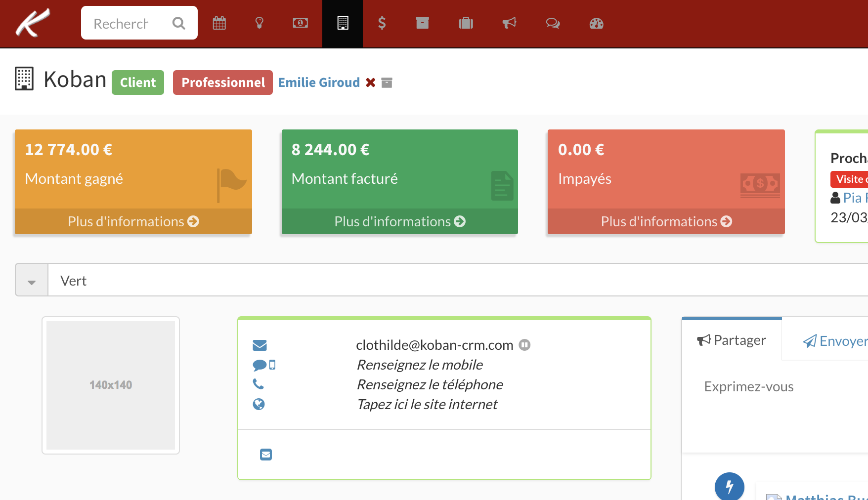Viewport: 868px width, 500px height.
Task: Open the dashboard gauge navbar icon
Action: tap(597, 23)
